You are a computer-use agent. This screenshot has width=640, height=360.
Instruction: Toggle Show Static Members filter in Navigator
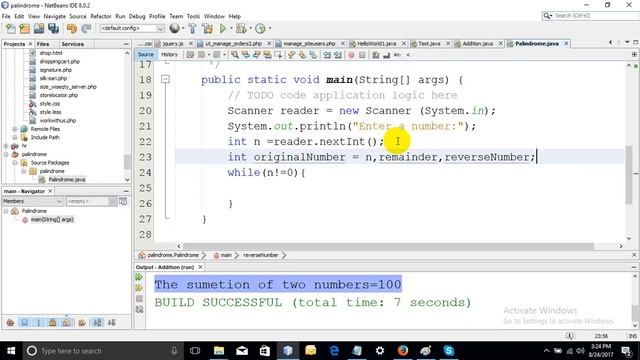tap(39, 322)
